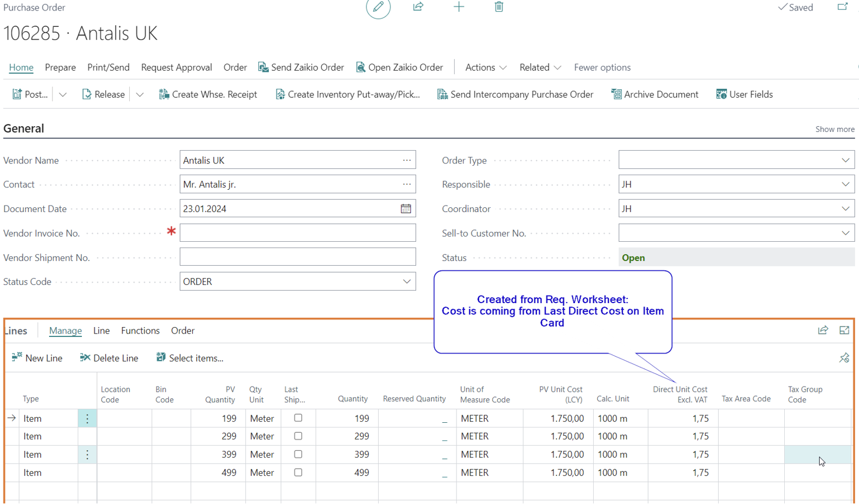Toggle Last Ship checkbox in 199 row
The height and width of the screenshot is (504, 859).
[298, 418]
